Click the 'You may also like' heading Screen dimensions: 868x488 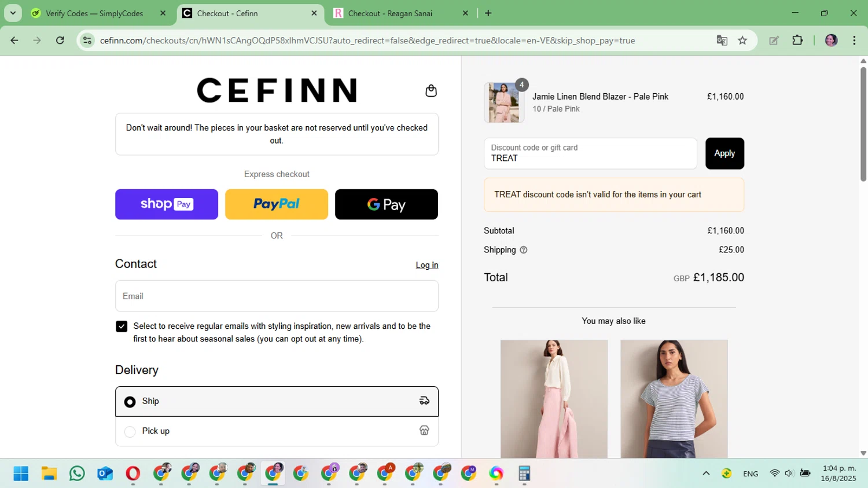pos(613,321)
